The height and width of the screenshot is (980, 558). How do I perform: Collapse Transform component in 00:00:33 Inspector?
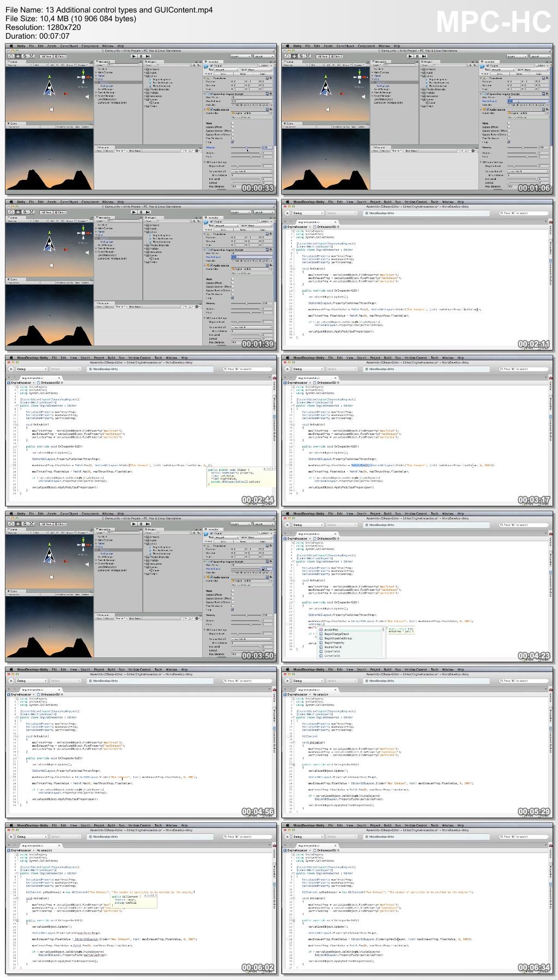[x=205, y=78]
